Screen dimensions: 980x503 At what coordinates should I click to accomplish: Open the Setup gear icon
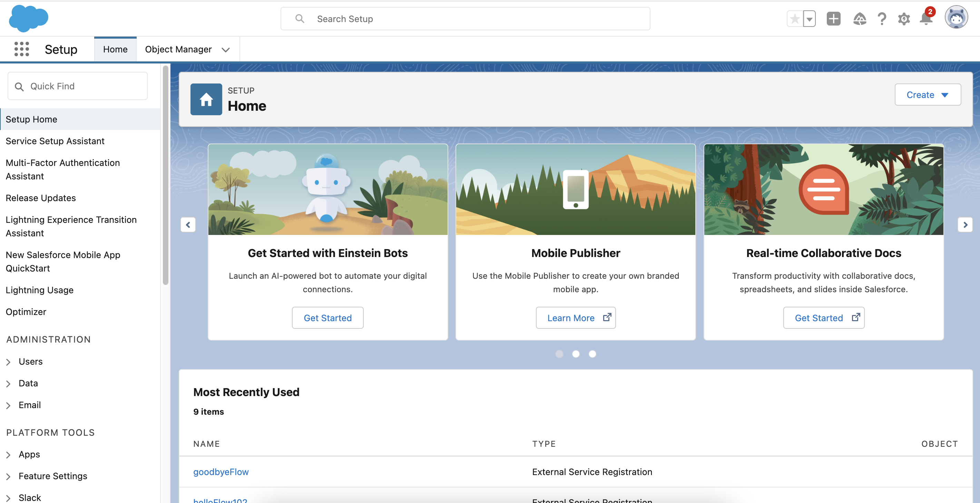tap(903, 19)
